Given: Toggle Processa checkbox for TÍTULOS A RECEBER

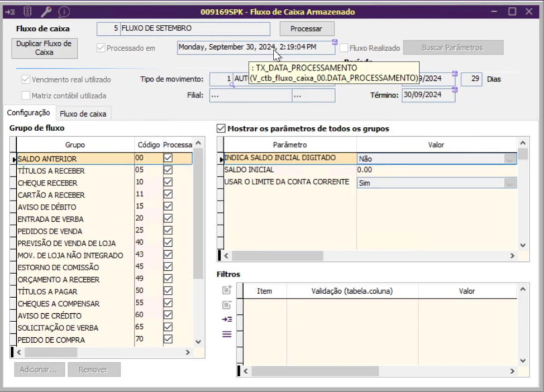Looking at the screenshot, I should tap(168, 170).
